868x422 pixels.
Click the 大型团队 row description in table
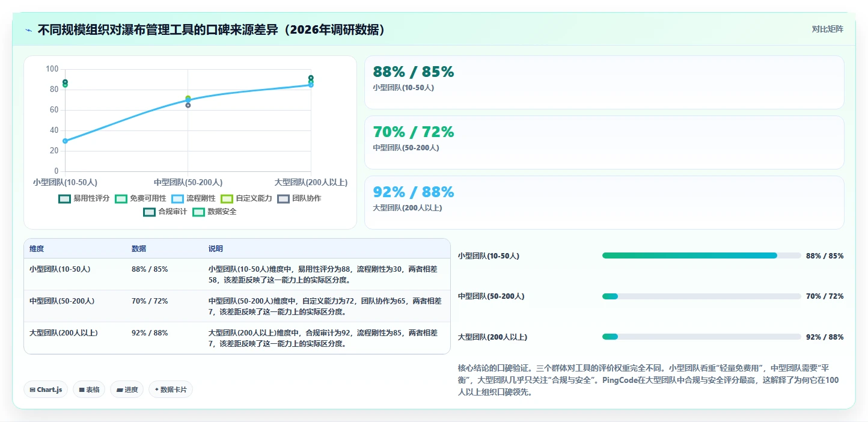[x=325, y=338]
